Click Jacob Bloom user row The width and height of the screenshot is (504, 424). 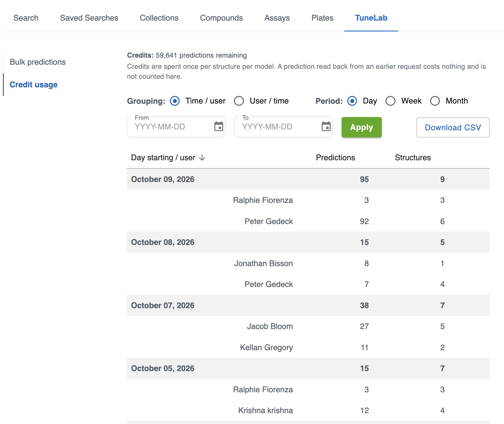click(308, 326)
